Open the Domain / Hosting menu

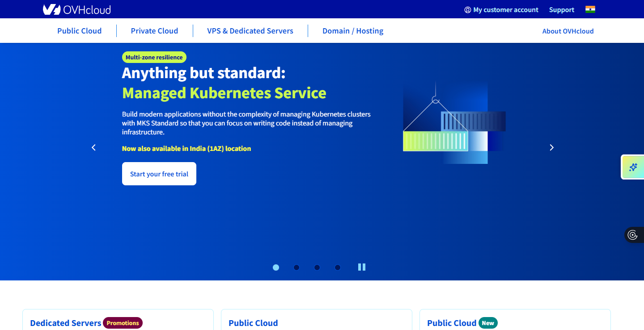[352, 31]
